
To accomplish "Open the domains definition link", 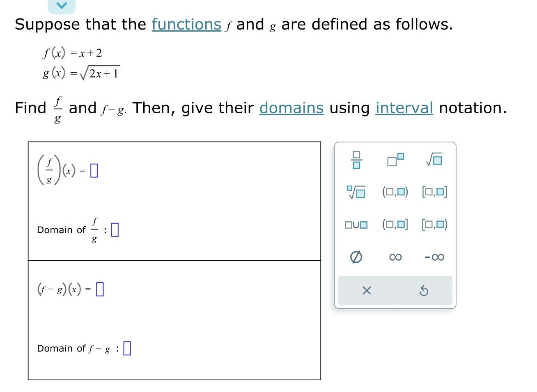I will tap(291, 108).
